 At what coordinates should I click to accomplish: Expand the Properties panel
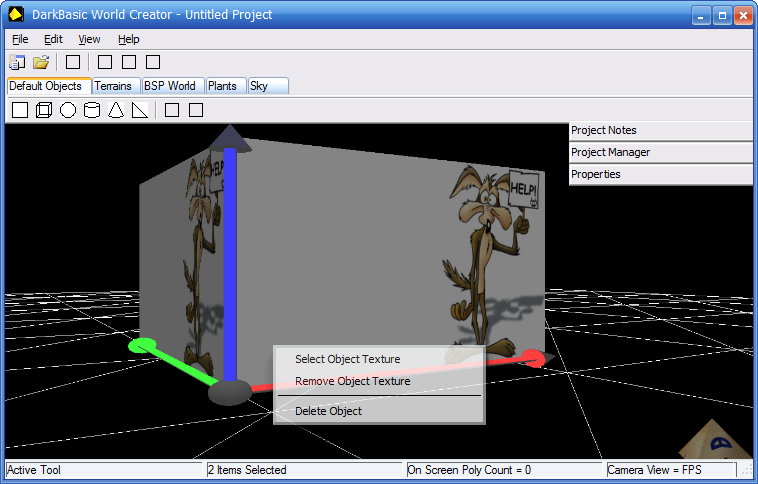tap(661, 174)
